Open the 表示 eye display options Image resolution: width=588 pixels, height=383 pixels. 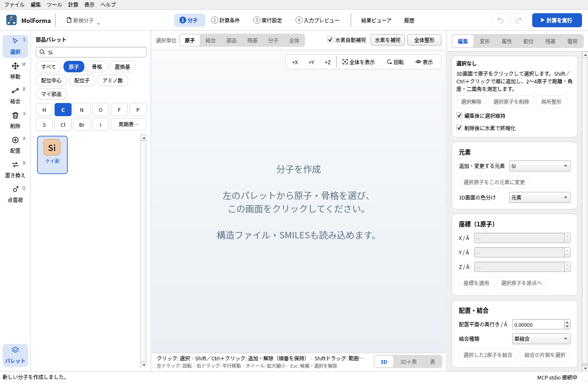click(x=424, y=62)
